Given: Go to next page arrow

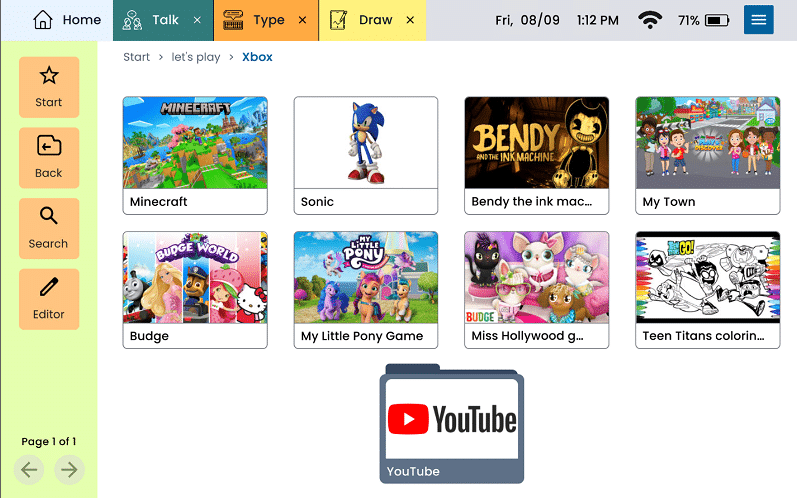Looking at the screenshot, I should pos(68,469).
